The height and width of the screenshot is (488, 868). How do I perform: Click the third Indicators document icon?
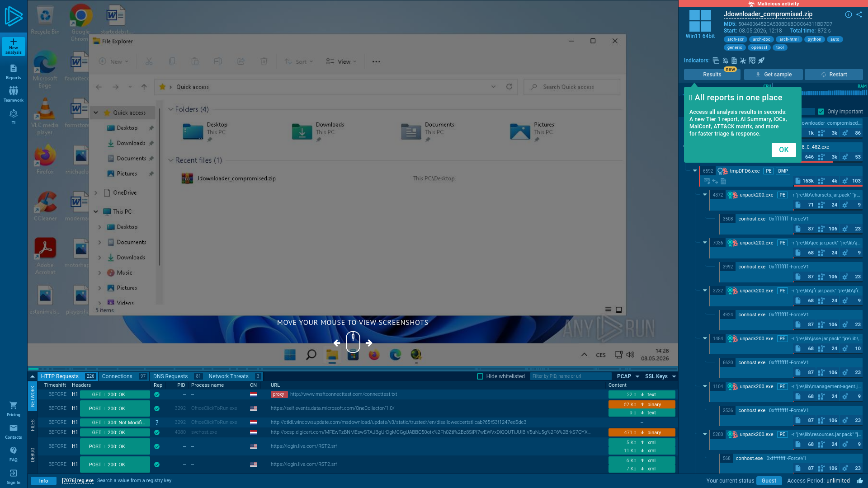(x=734, y=61)
